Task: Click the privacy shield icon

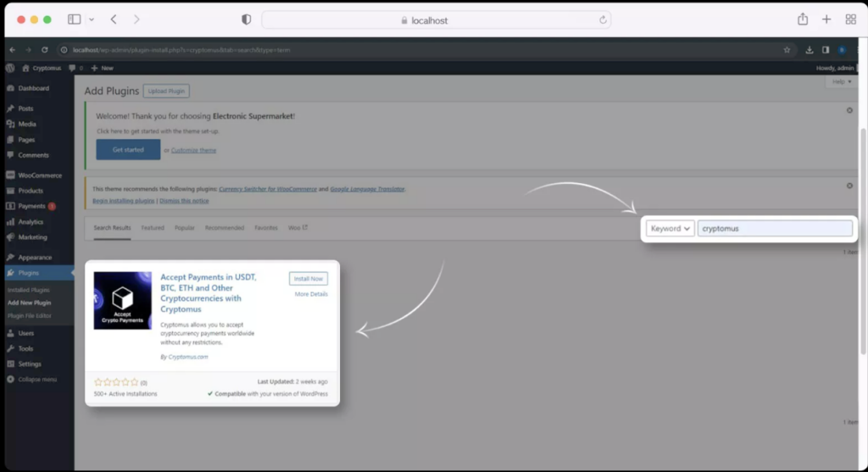Action: pyautogui.click(x=246, y=19)
